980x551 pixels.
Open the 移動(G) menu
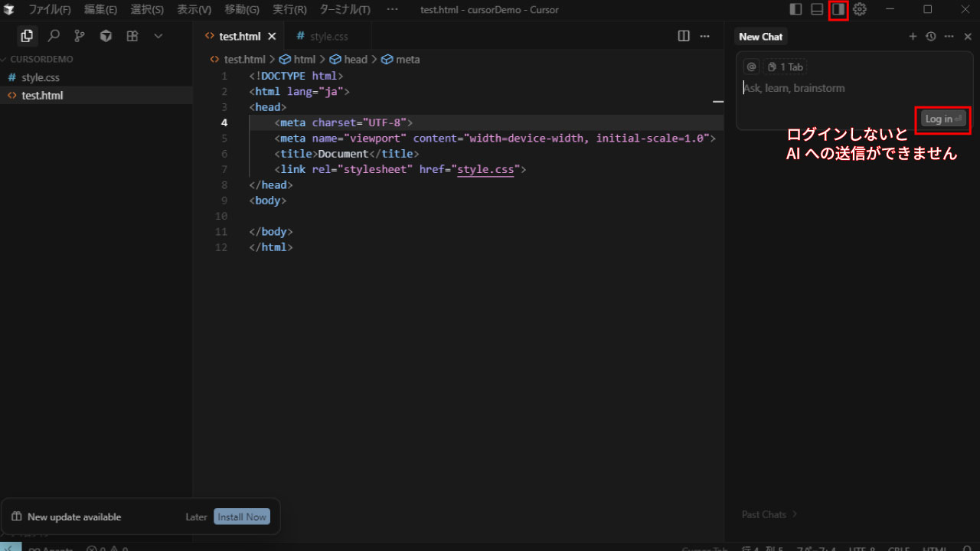coord(242,9)
